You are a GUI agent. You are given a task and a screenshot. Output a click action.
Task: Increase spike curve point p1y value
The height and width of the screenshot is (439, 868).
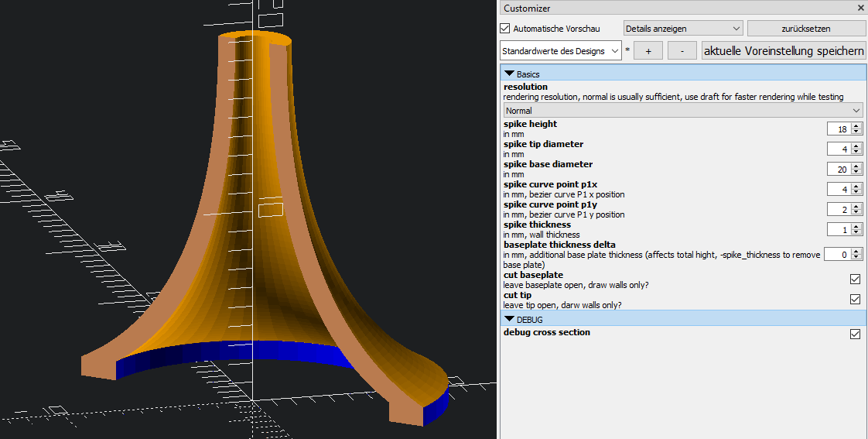coord(856,207)
